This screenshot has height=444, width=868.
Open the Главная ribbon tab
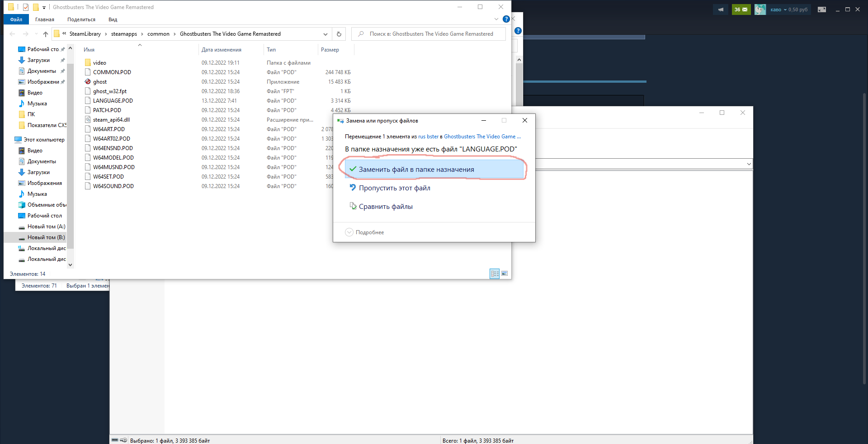point(45,19)
